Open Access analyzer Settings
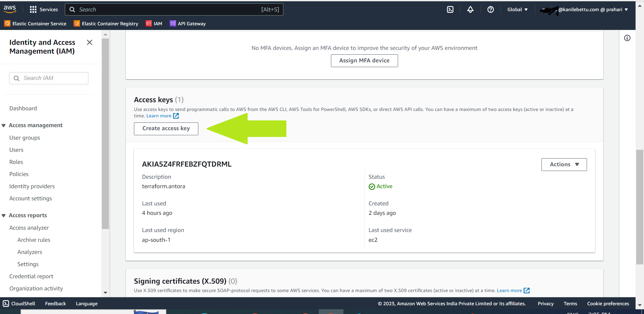Image resolution: width=644 pixels, height=314 pixels. 28,264
